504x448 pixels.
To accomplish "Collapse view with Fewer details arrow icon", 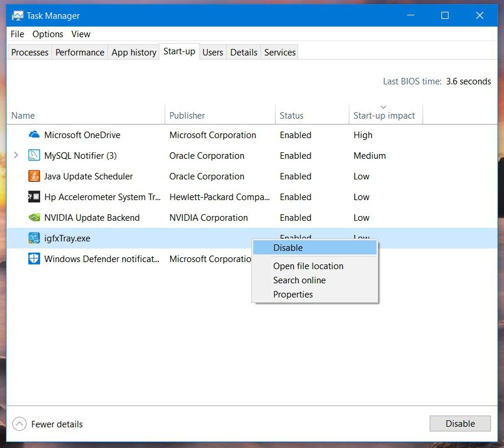I will pyautogui.click(x=19, y=424).
